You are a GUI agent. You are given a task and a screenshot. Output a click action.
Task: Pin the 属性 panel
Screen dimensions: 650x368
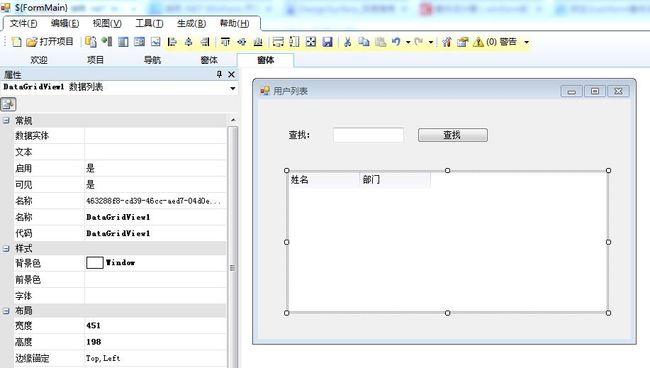pyautogui.click(x=219, y=74)
